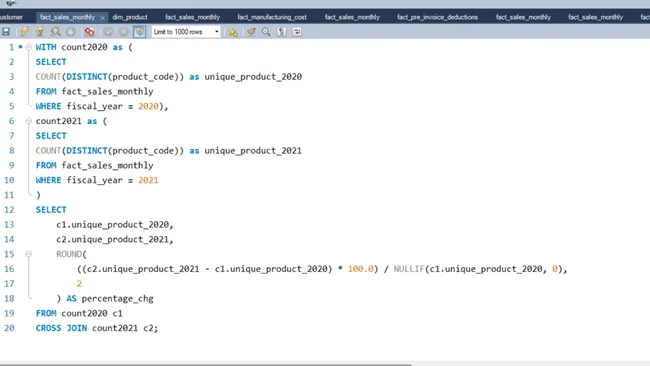
Task: Click percentage_chg alias on line 18
Action: pos(117,299)
